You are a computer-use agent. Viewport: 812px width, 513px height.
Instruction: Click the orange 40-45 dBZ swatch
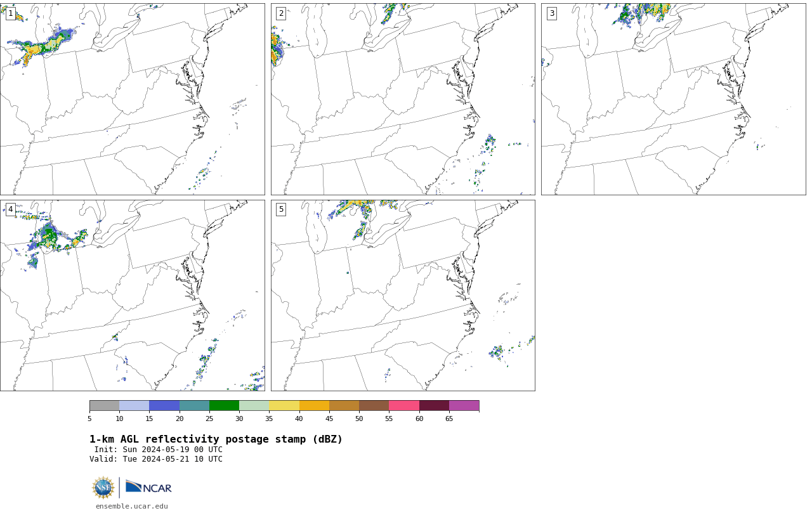(x=314, y=406)
